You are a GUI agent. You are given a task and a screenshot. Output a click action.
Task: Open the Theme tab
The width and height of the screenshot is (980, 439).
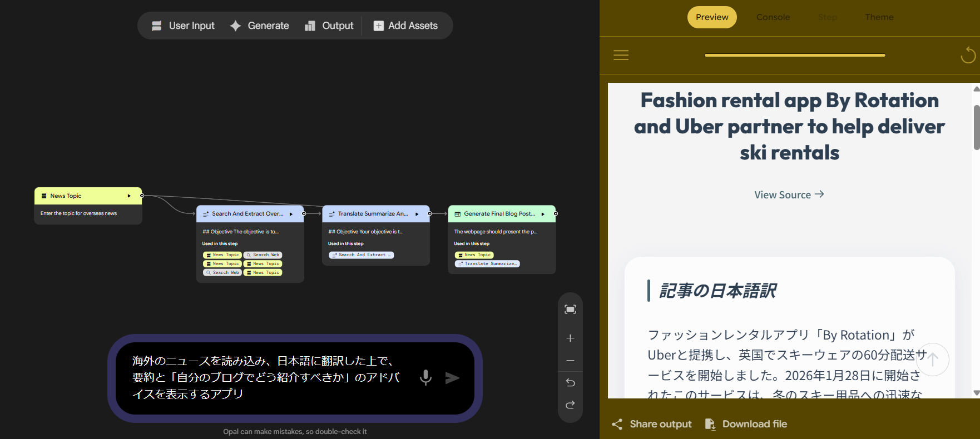pos(879,17)
